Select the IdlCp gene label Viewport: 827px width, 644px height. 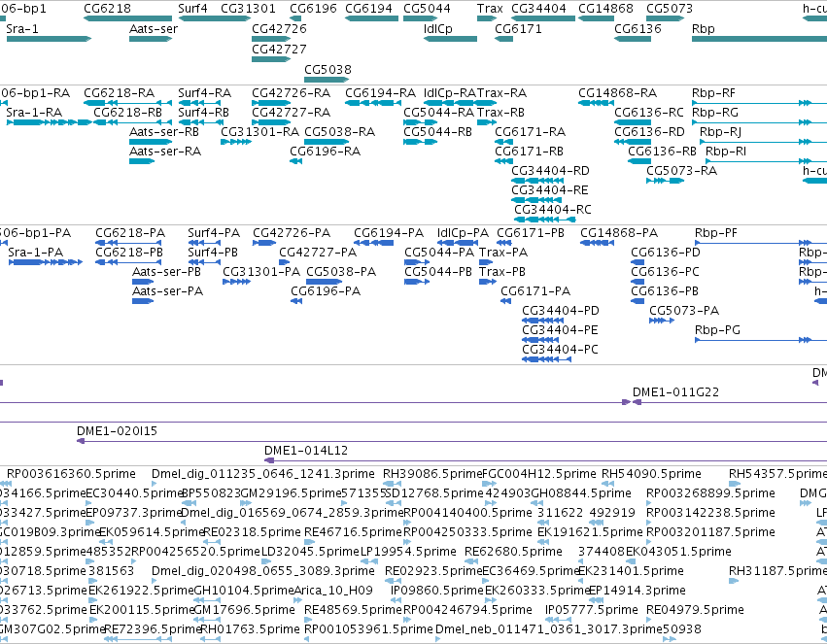pyautogui.click(x=437, y=29)
